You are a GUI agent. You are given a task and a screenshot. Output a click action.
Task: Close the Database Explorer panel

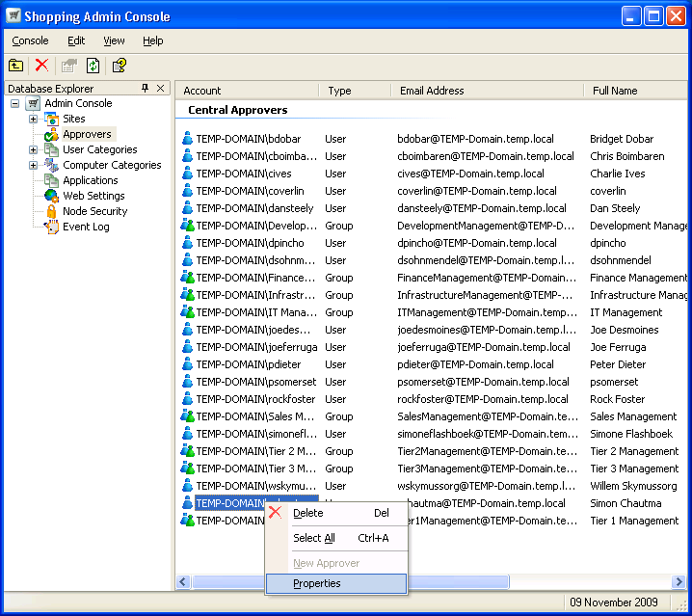point(160,89)
